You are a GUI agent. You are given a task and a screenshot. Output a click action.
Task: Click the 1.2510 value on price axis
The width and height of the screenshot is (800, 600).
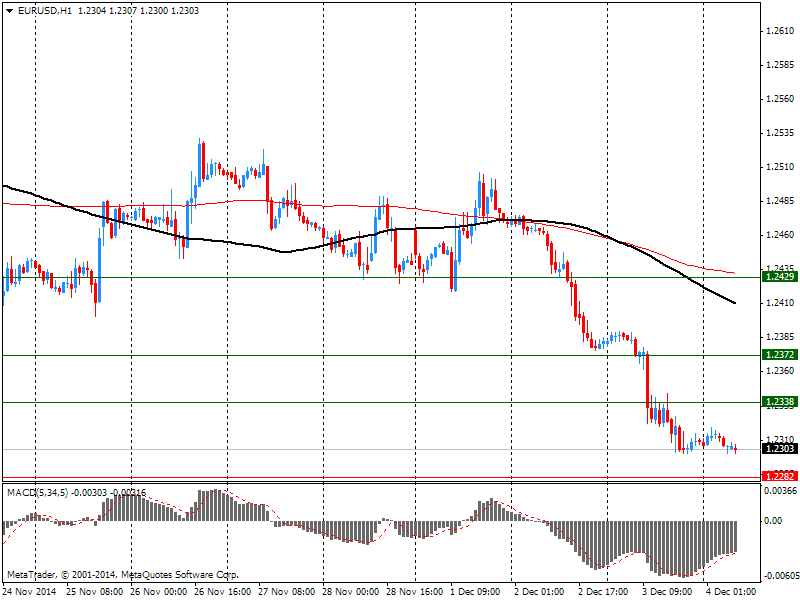point(780,167)
